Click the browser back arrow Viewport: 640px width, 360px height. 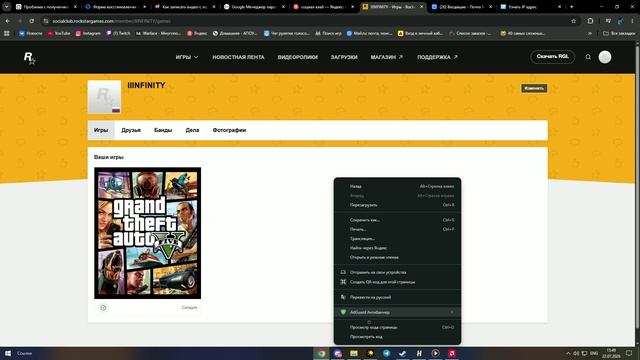7,21
